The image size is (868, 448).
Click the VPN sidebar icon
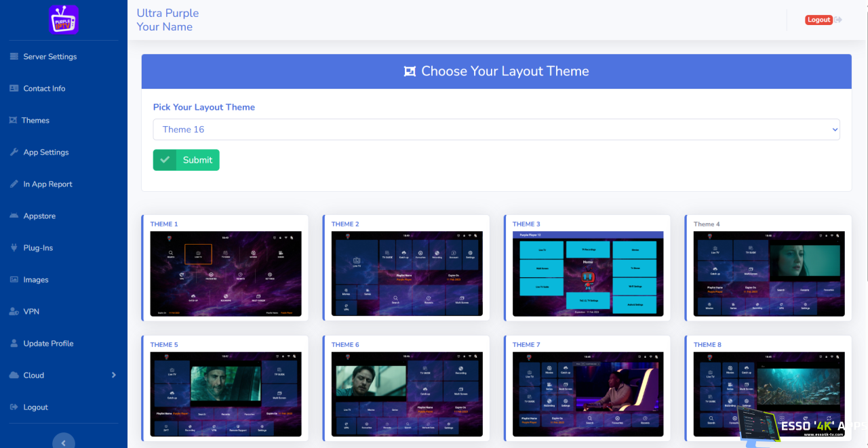click(14, 312)
